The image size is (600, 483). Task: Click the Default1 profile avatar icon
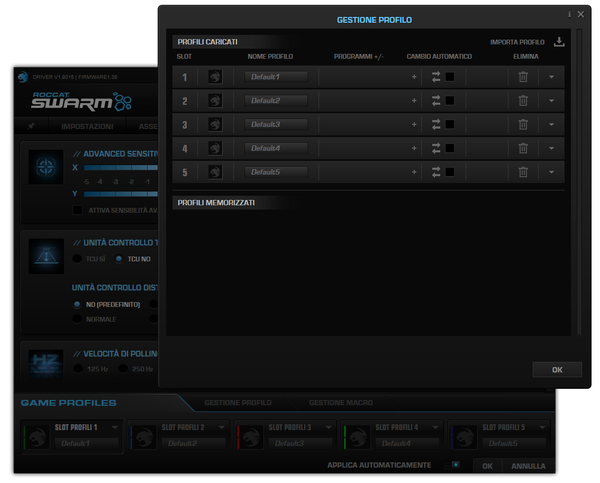click(x=215, y=77)
